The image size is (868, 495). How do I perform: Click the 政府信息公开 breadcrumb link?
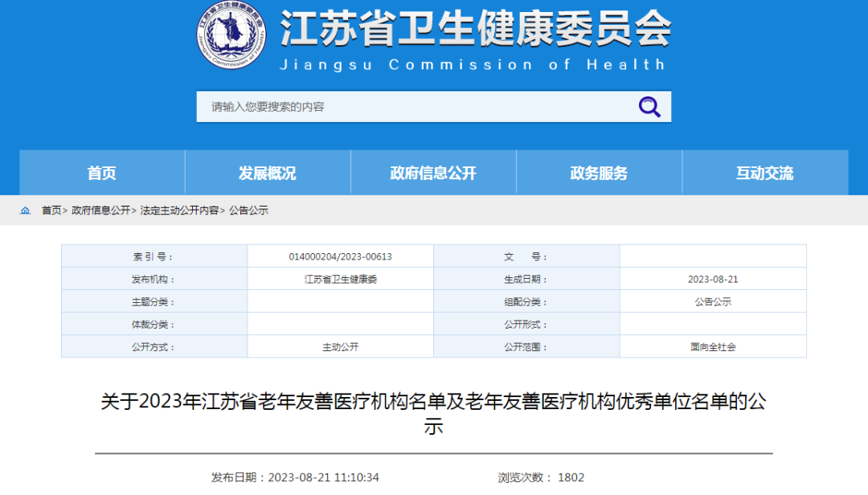[x=100, y=211]
